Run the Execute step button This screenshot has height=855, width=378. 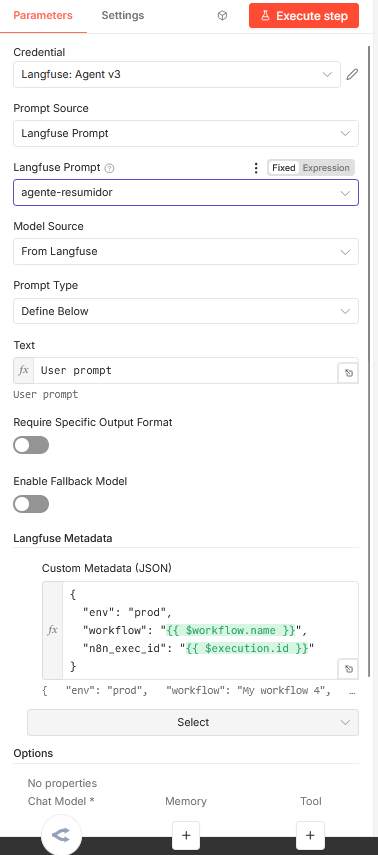[304, 16]
